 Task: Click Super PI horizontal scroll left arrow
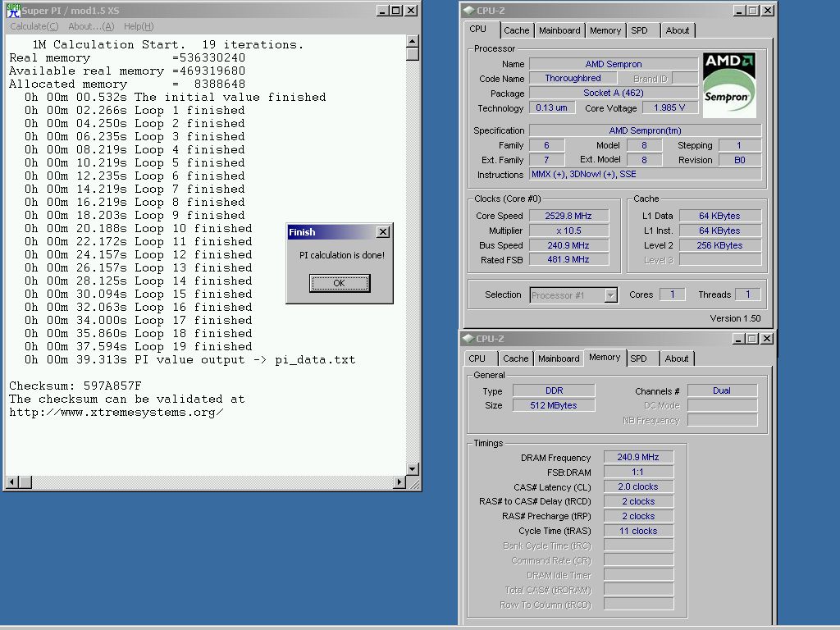(11, 482)
